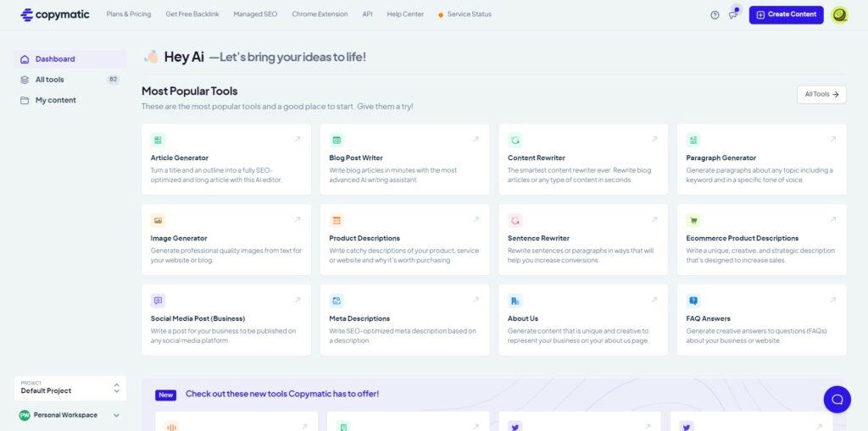Open the Blog Post Writer title
The height and width of the screenshot is (431, 868).
point(356,157)
